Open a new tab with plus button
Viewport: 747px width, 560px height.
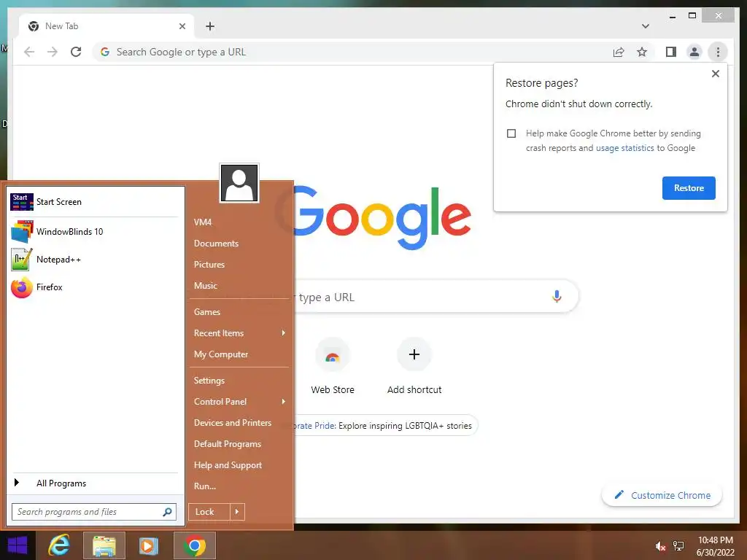(x=210, y=26)
